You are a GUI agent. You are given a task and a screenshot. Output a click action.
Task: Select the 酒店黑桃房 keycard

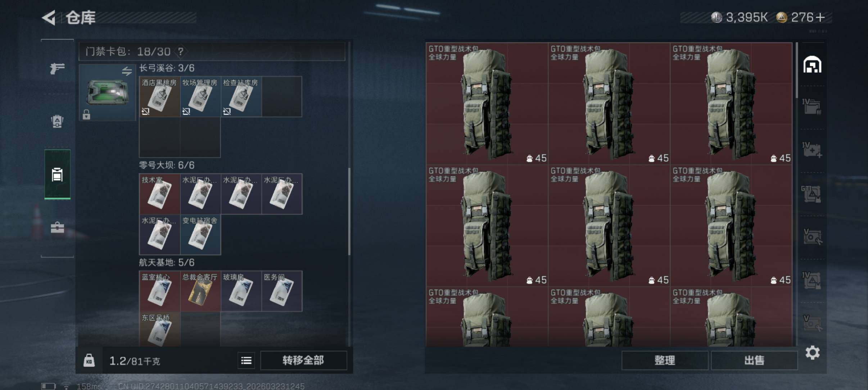[x=159, y=96]
